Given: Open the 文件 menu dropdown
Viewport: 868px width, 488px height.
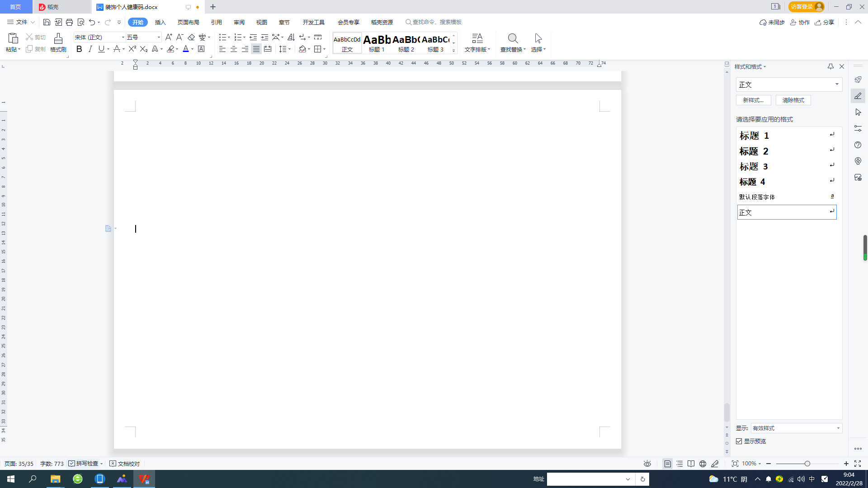Looking at the screenshot, I should click(x=21, y=22).
